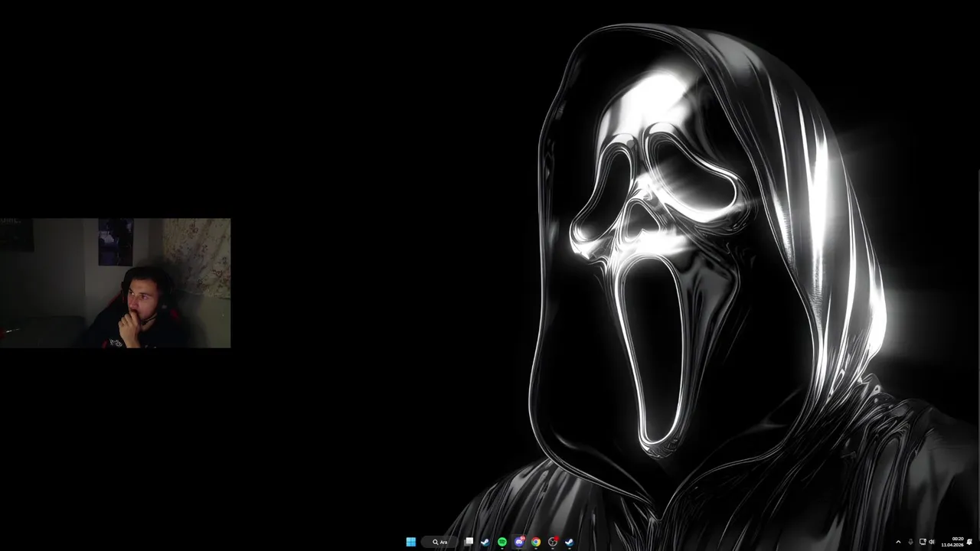The image size is (980, 551).
Task: Click the Ara search box
Action: point(439,542)
